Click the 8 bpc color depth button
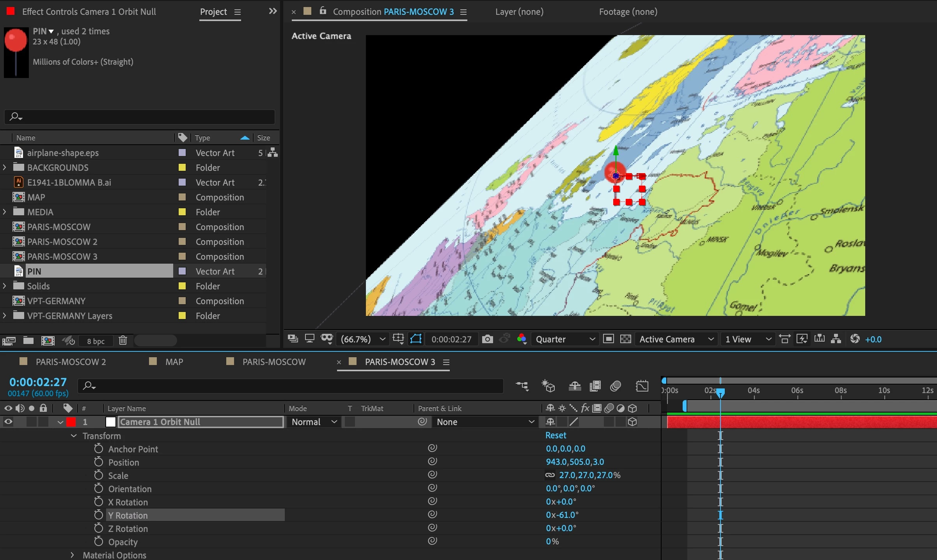This screenshot has width=937, height=560. click(x=96, y=341)
